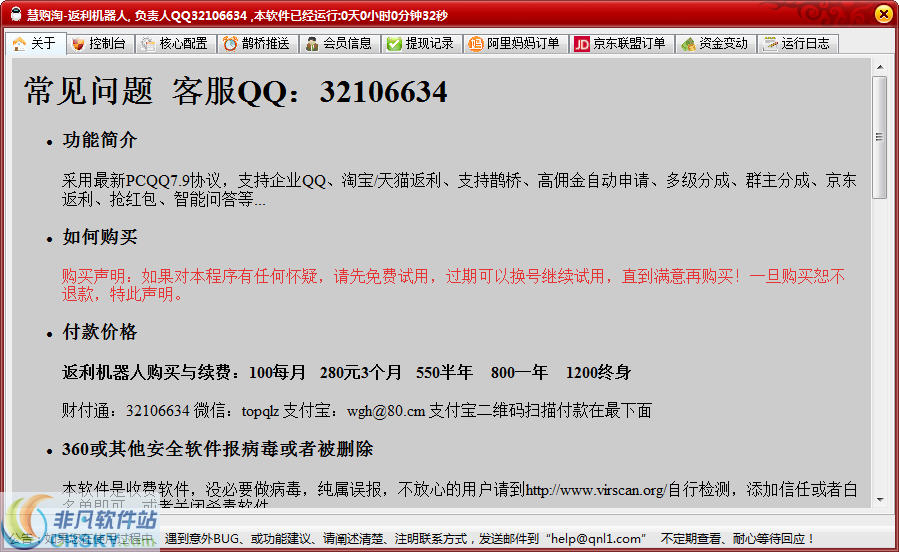This screenshot has height=552, width=899.
Task: Click the red JD icon on 京东联盟订单 tab
Action: click(582, 44)
